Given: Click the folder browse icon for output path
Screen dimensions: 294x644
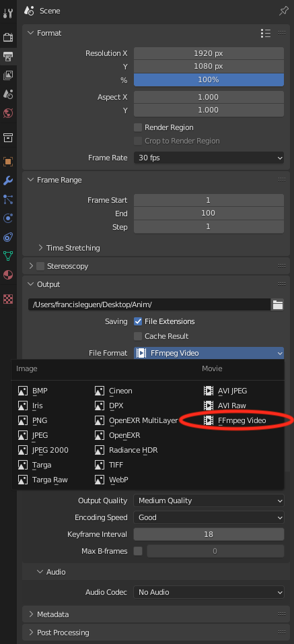Looking at the screenshot, I should pos(278,304).
